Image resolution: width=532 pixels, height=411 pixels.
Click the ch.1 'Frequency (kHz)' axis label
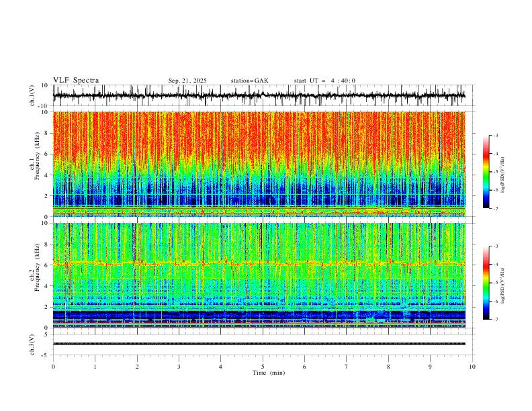click(x=37, y=156)
